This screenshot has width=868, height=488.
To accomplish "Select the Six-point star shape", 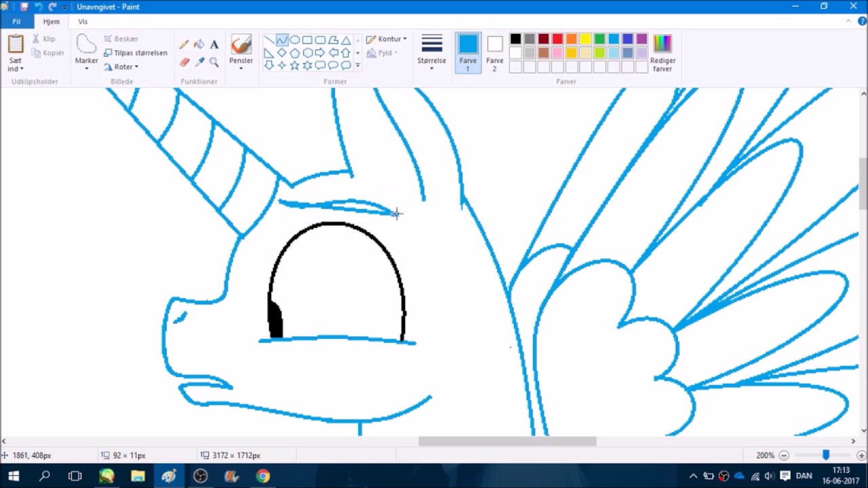I will click(x=307, y=66).
